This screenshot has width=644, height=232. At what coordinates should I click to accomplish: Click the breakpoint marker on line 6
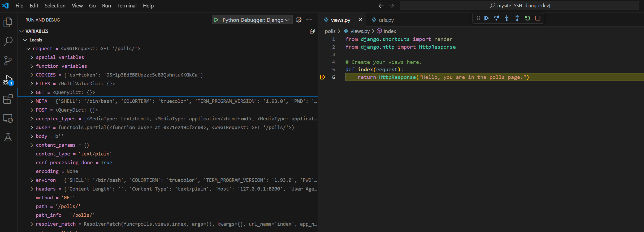click(x=322, y=77)
